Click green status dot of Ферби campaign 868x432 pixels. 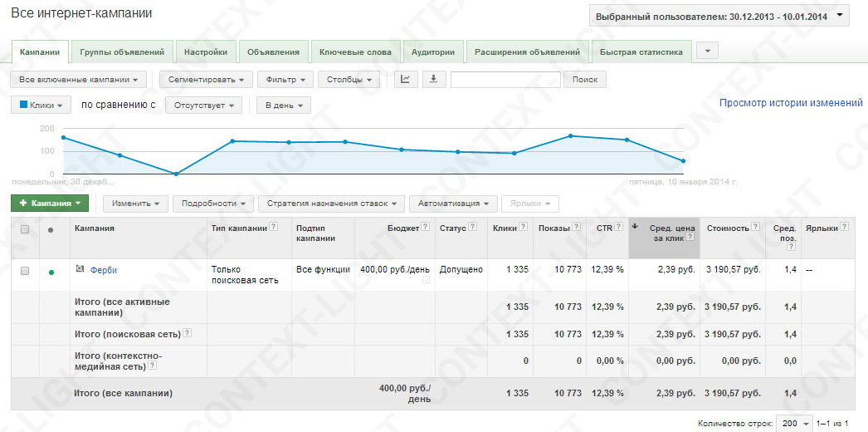(x=51, y=271)
